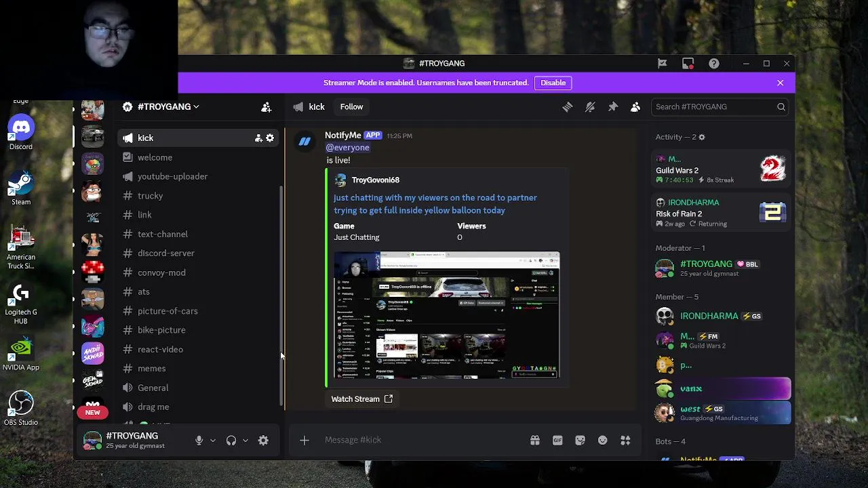868x488 pixels.
Task: Select the youtube-uploader channel
Action: 197,176
